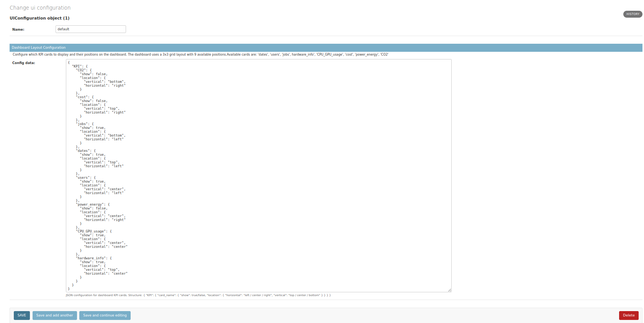The width and height of the screenshot is (644, 323).
Task: Click the 'Name:' field label
Action: tap(18, 30)
